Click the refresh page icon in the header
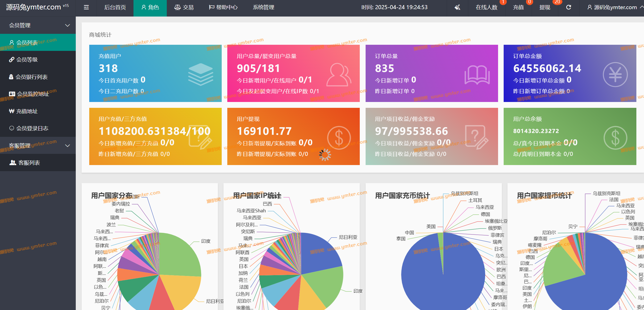This screenshot has height=310, width=644. pos(569,7)
